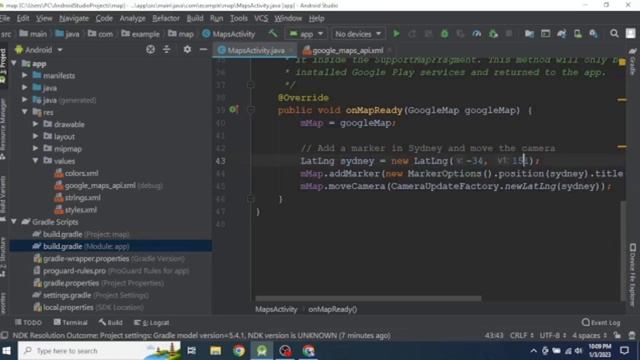The height and width of the screenshot is (360, 640).
Task: Click the override gutter icon on line 39
Action: click(x=233, y=109)
